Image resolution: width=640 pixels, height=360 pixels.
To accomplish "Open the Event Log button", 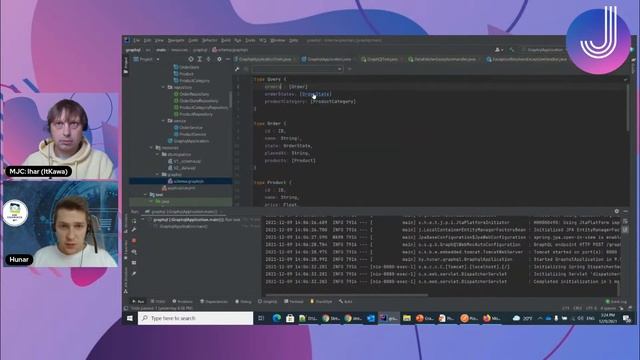I will 616,302.
